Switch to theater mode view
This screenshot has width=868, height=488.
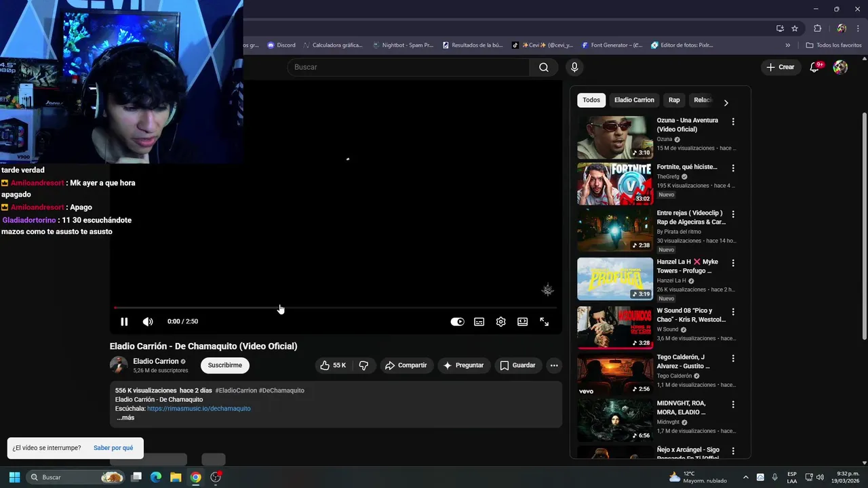click(523, 322)
